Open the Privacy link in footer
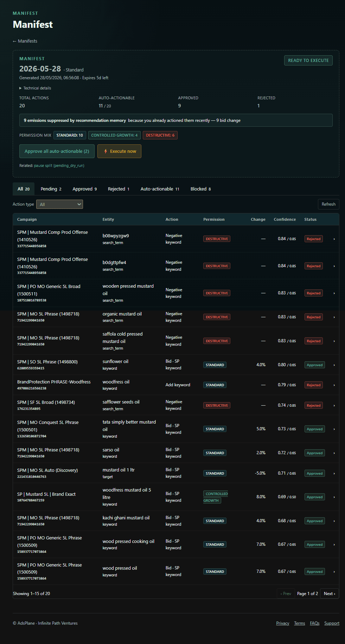Screen dimensions: 345x644 click(283, 623)
